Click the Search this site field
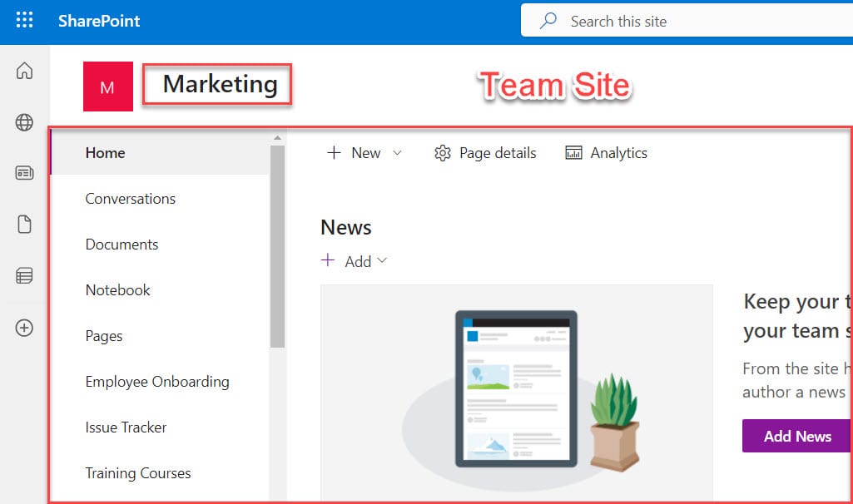Viewport: 853px width, 504px height. pos(687,21)
